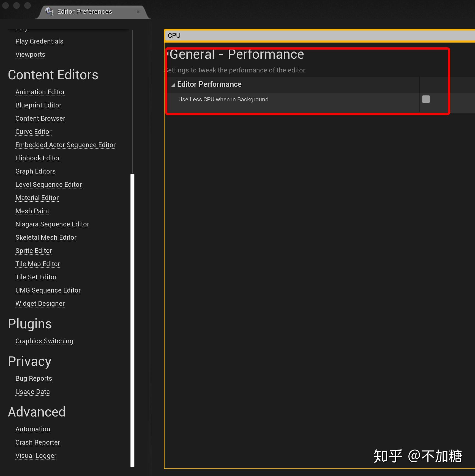Open Bug Reports privacy settings
The height and width of the screenshot is (476, 475).
click(34, 378)
